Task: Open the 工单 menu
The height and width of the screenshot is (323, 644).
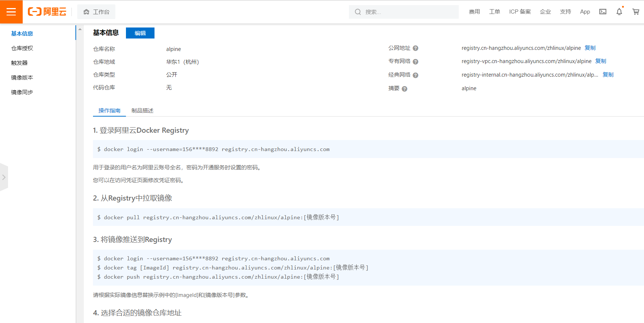Action: point(494,12)
